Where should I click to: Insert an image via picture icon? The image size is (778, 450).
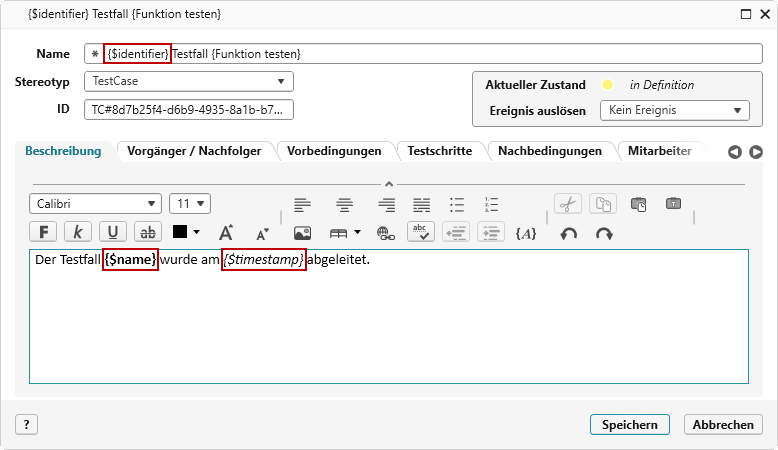[302, 233]
